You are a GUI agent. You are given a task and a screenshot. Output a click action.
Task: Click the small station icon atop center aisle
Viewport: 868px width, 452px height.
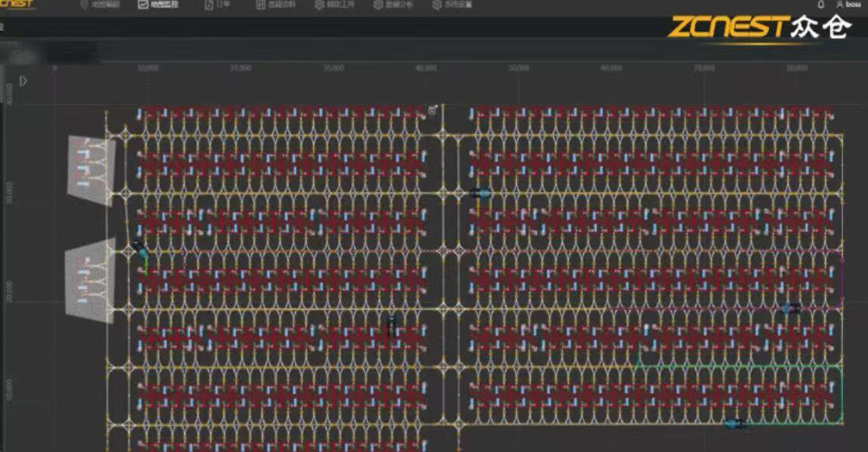433,110
